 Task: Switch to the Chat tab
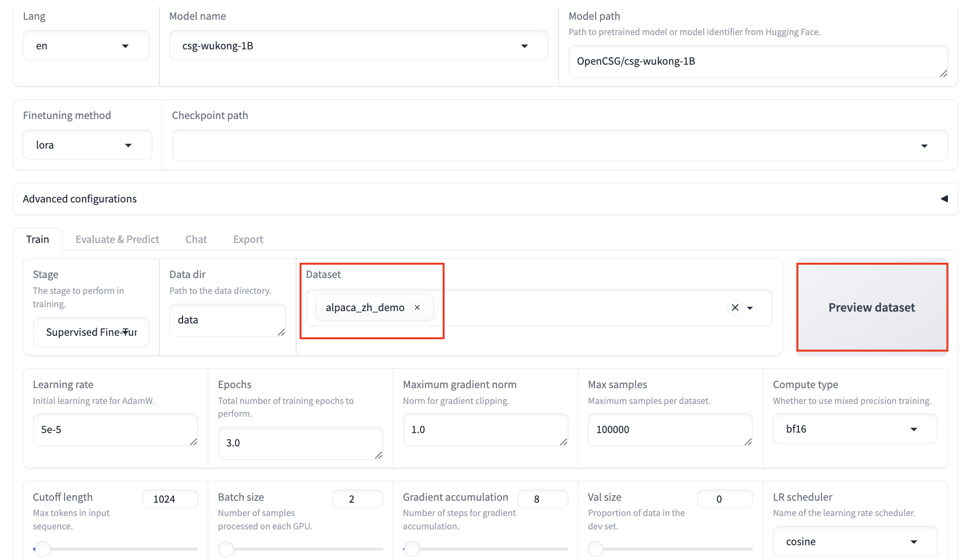point(196,240)
